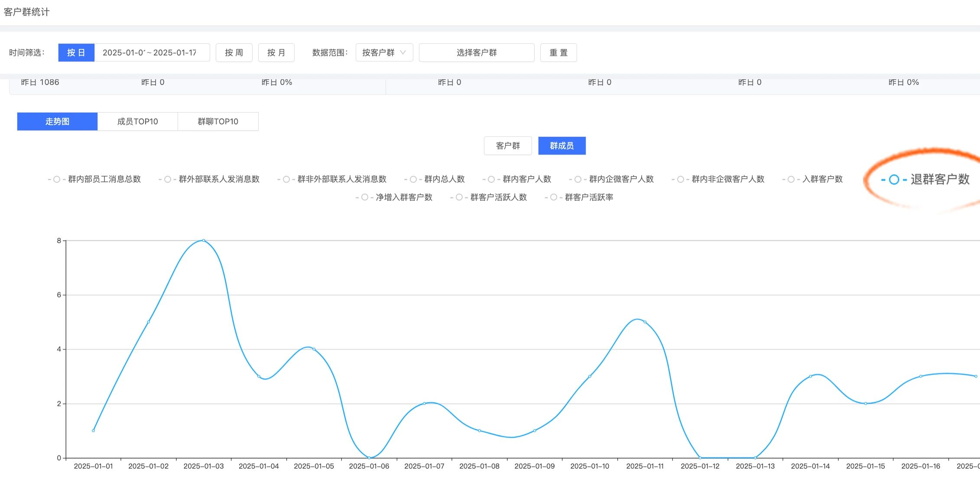Open the 按客户群 data range dropdown
The height and width of the screenshot is (479, 980).
[384, 53]
